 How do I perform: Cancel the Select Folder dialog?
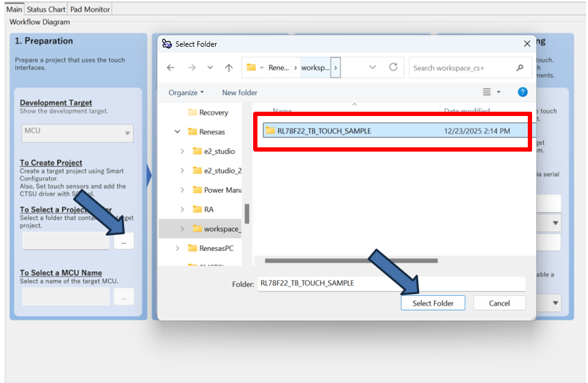click(499, 303)
